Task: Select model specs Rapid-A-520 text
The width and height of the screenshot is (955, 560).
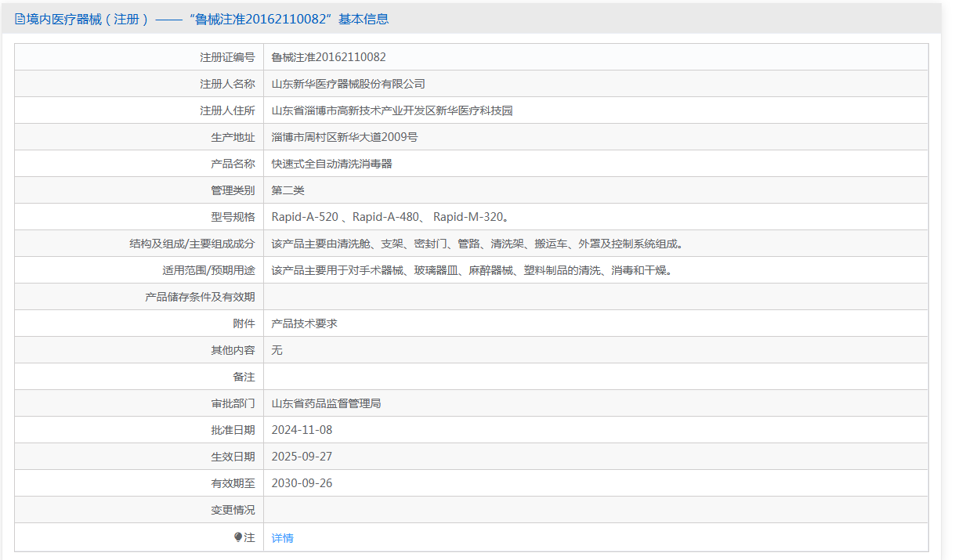Action: pyautogui.click(x=305, y=217)
